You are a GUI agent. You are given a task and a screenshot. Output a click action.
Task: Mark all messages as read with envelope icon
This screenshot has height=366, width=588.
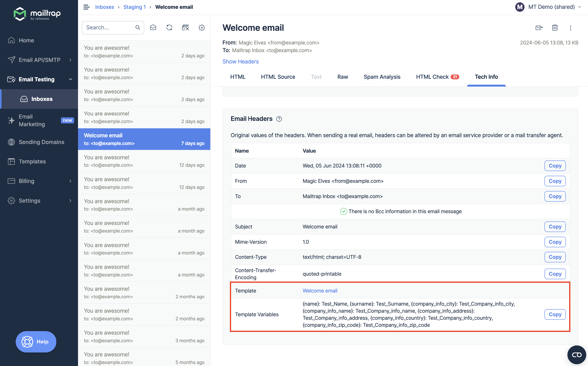click(x=153, y=28)
